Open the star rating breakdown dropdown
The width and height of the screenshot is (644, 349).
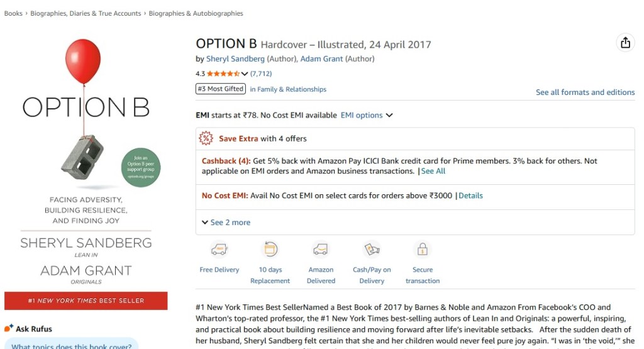[x=245, y=74]
